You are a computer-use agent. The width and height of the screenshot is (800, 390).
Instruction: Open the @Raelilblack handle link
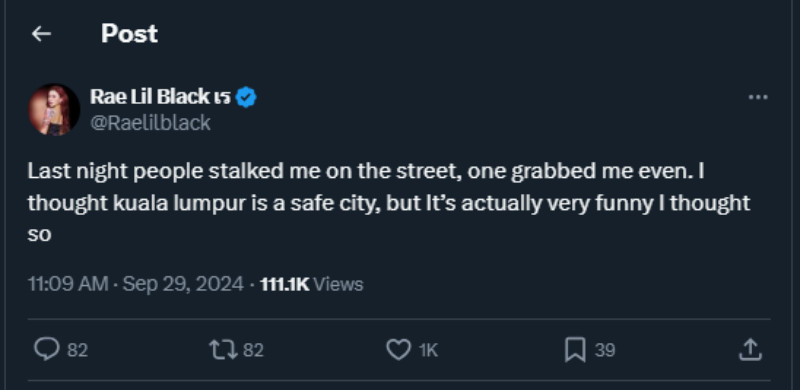coord(150,123)
